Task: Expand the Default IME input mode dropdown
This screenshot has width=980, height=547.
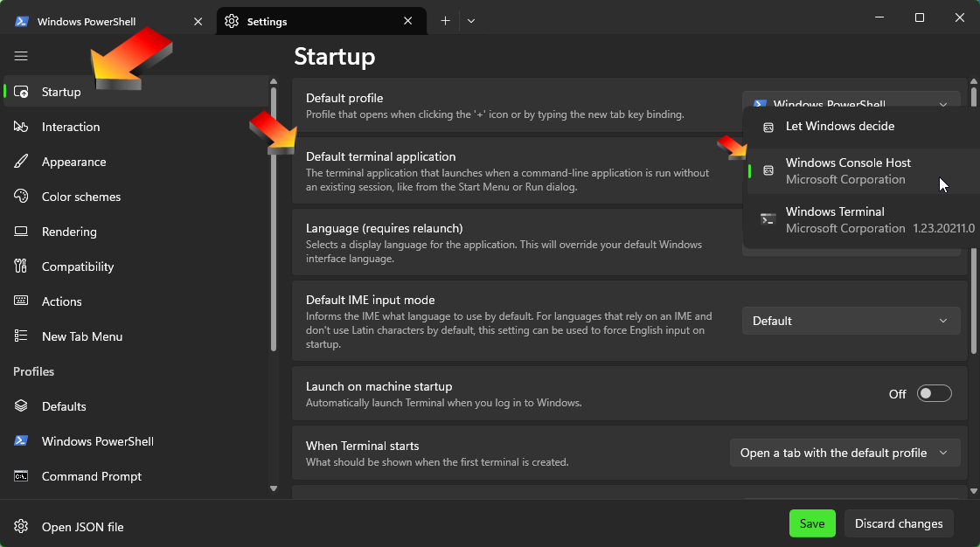Action: (851, 321)
